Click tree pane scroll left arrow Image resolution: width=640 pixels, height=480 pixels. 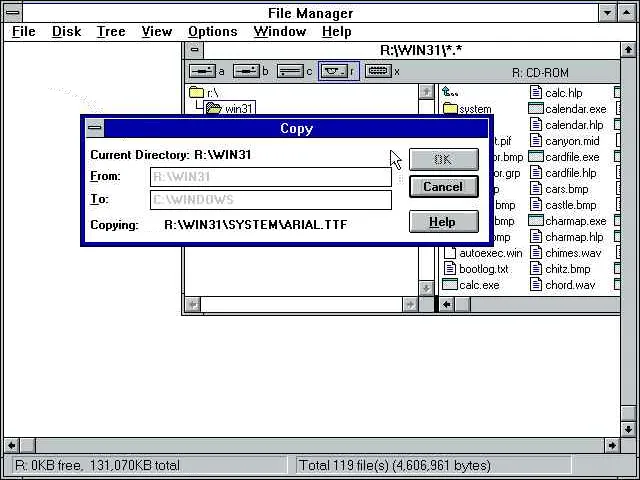coord(193,304)
